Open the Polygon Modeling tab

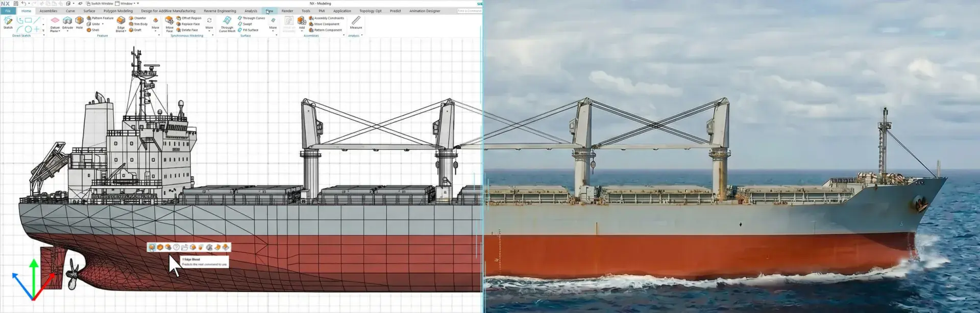(x=118, y=11)
